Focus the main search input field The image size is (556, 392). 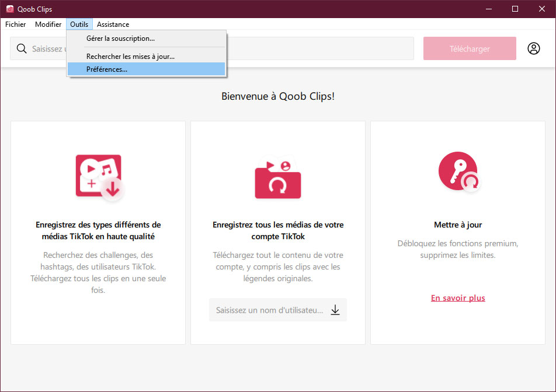point(211,48)
